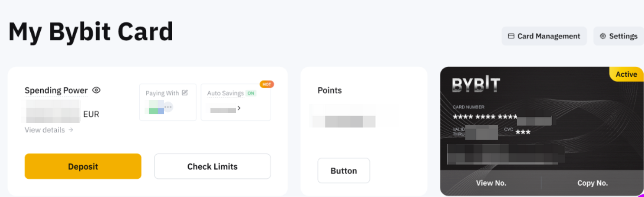Viewport: 644px width, 197px height.
Task: Click the masked CVC asterisks
Action: 523,132
